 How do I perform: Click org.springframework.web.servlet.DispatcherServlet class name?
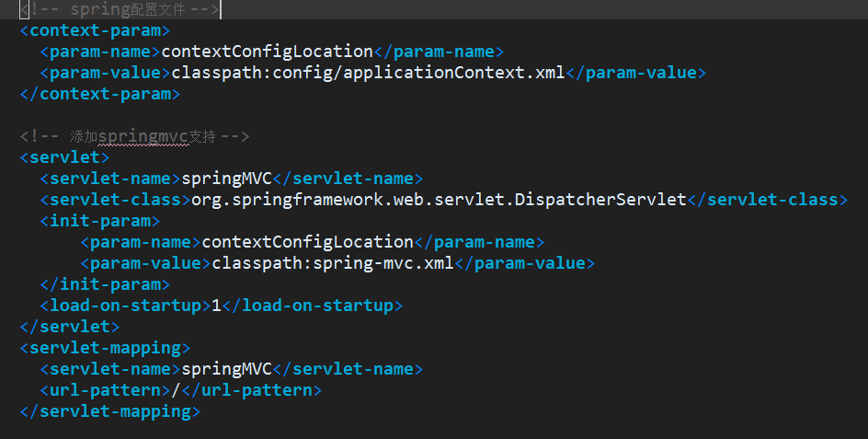(x=439, y=200)
